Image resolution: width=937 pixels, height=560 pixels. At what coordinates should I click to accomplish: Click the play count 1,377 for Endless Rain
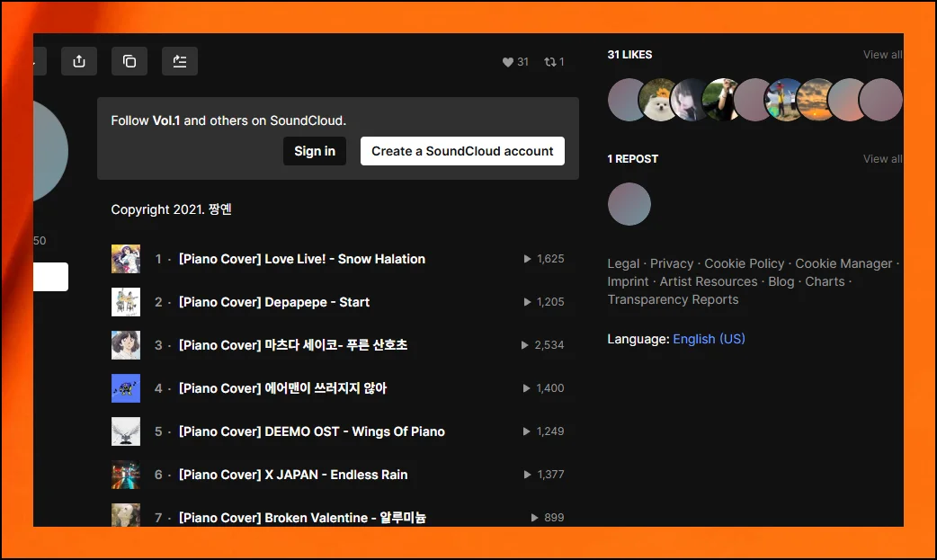[x=544, y=474]
